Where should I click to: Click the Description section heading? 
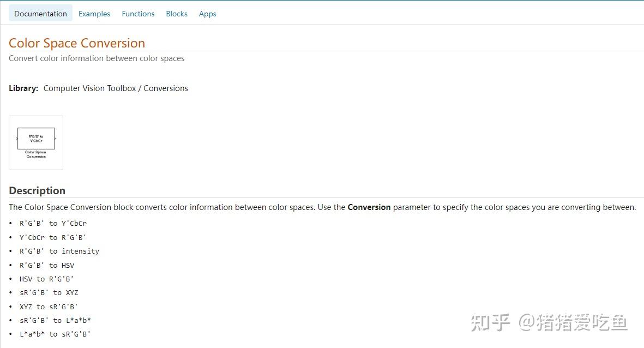click(37, 190)
